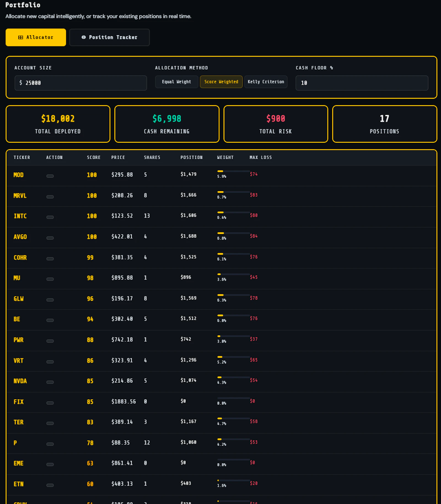
Task: Click the 17 Positions card
Action: (384, 124)
